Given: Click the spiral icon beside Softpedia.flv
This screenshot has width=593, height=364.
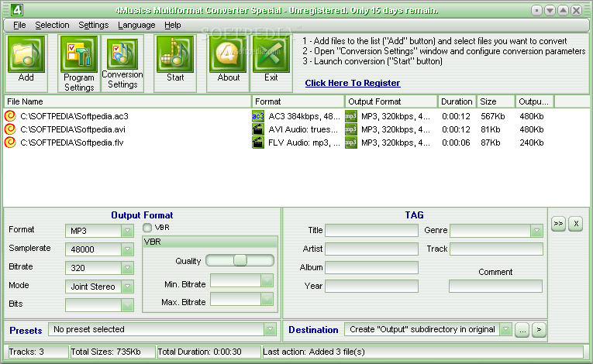Looking at the screenshot, I should point(10,143).
